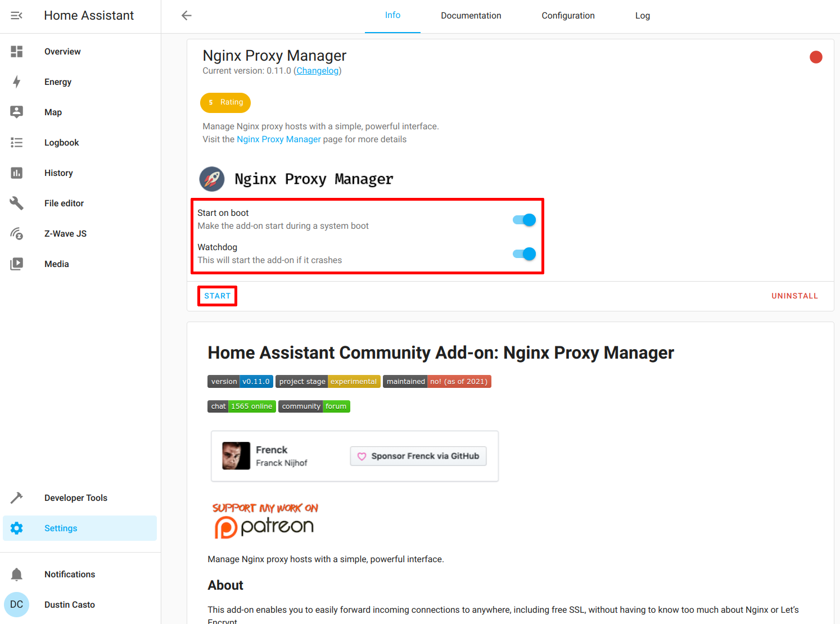The height and width of the screenshot is (624, 840).
Task: Open History in the sidebar
Action: point(80,173)
